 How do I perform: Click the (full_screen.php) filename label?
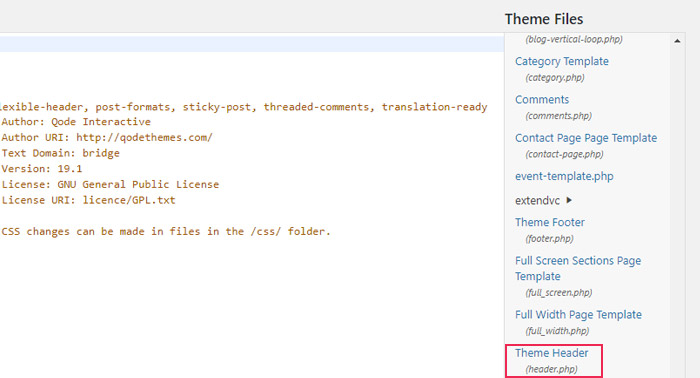pos(559,293)
